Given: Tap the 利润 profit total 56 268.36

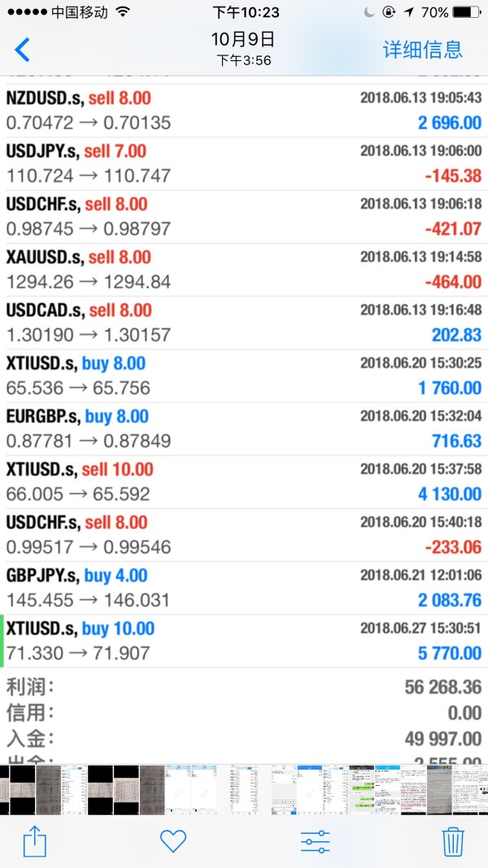Looking at the screenshot, I should click(442, 687).
